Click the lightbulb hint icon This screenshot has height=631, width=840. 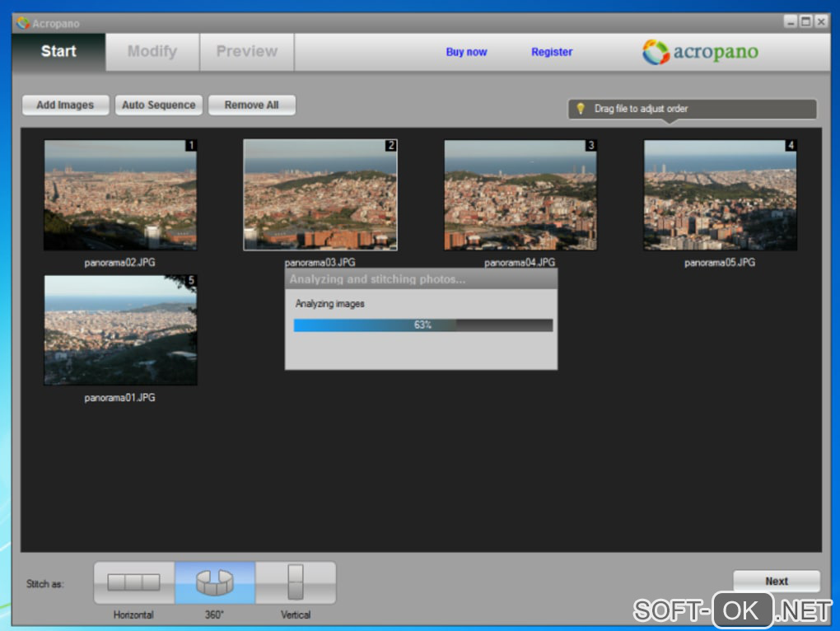click(x=581, y=108)
